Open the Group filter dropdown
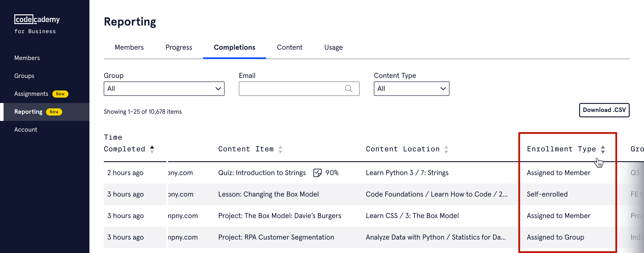 point(164,89)
